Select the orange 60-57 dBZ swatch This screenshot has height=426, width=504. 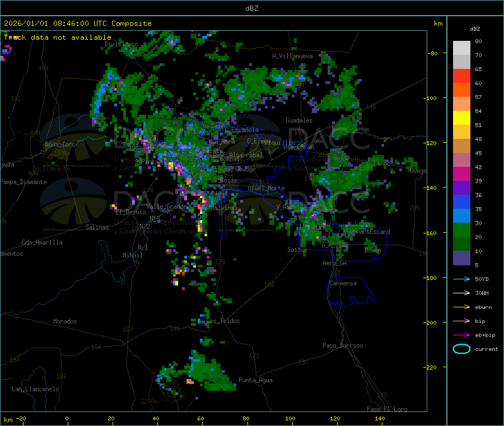click(x=461, y=90)
